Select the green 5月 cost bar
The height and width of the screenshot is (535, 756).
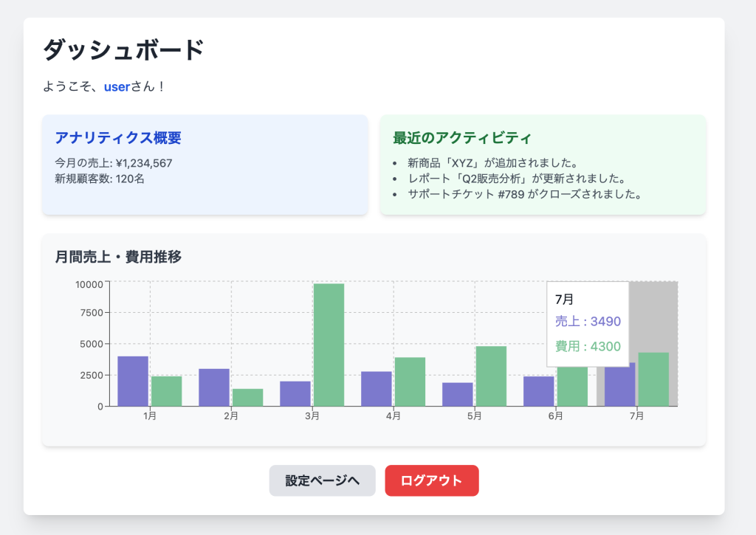pos(491,376)
